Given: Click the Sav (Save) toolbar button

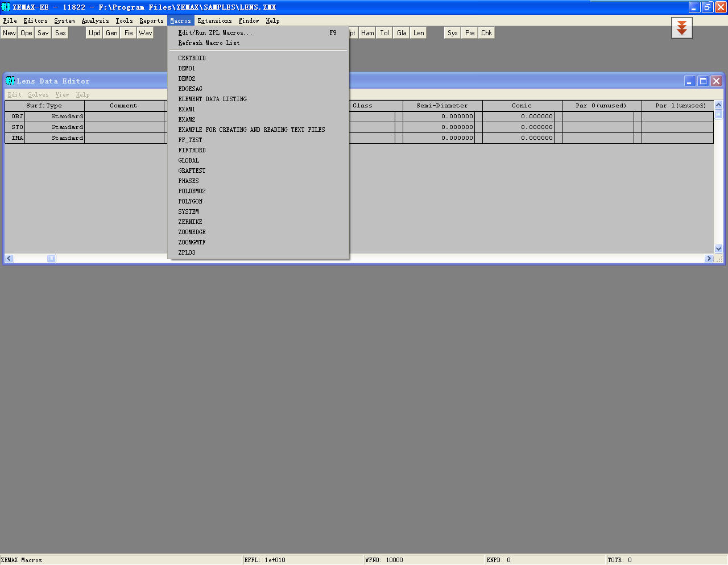Looking at the screenshot, I should [43, 33].
